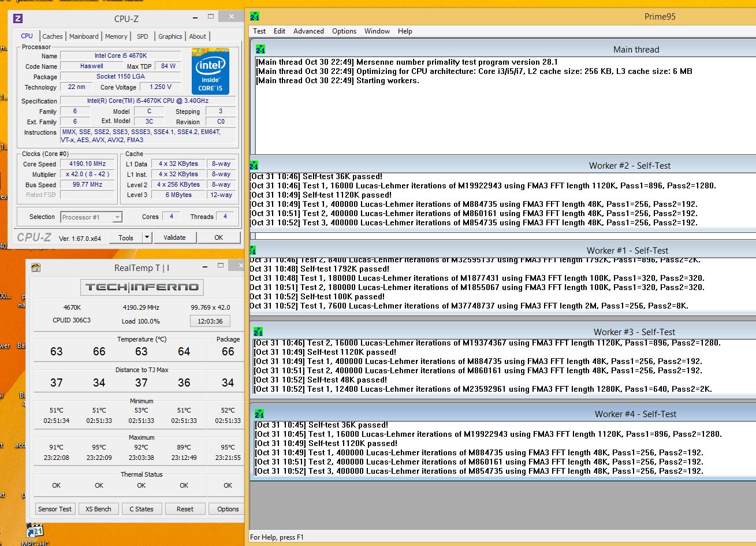Go to the SPD tab in CPU-Z
This screenshot has width=756, height=546.
(143, 36)
